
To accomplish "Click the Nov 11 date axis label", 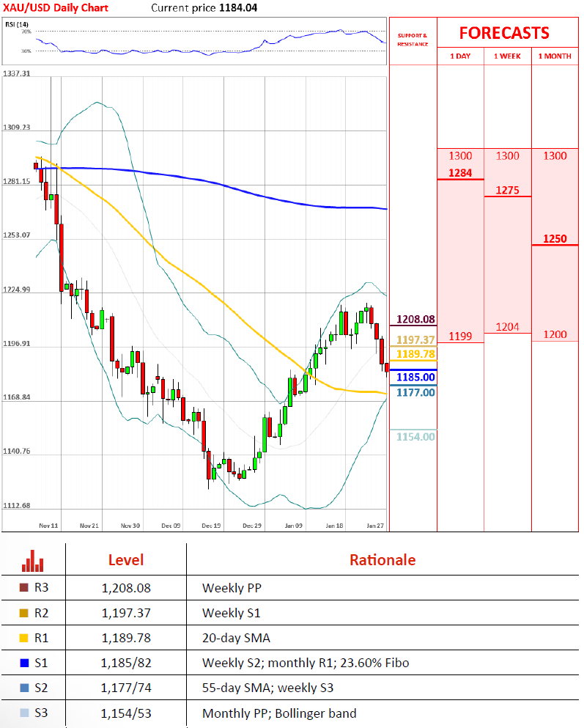I will click(48, 526).
